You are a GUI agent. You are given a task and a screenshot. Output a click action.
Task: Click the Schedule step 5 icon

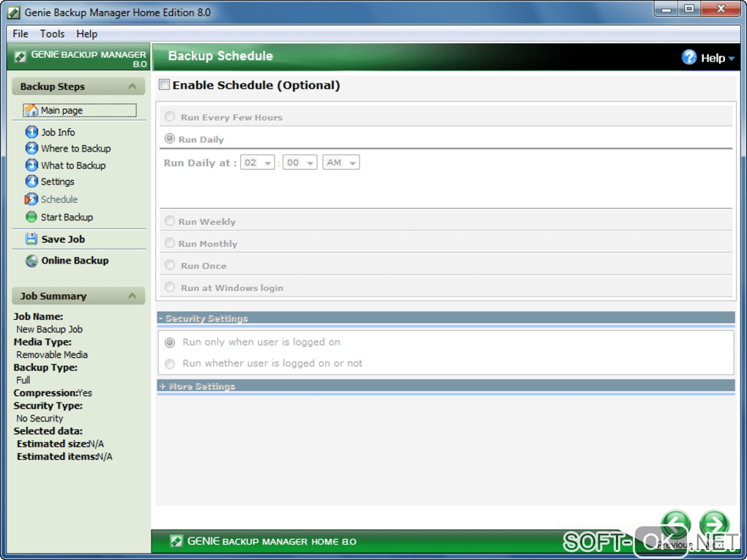click(31, 199)
